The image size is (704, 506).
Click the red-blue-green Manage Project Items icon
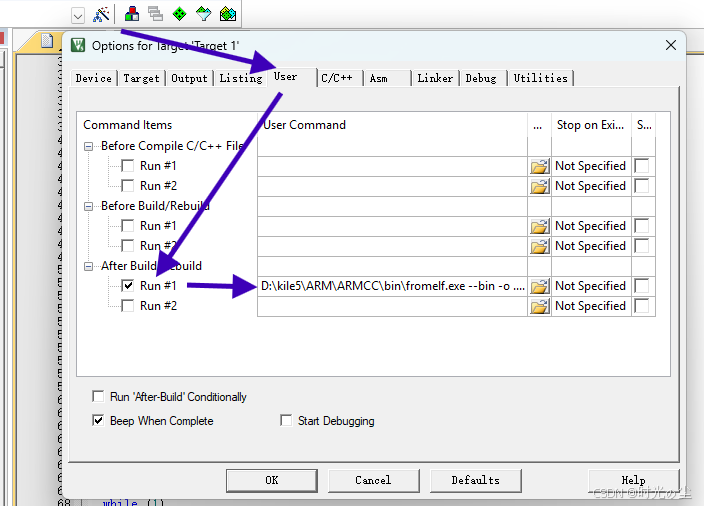pos(132,14)
